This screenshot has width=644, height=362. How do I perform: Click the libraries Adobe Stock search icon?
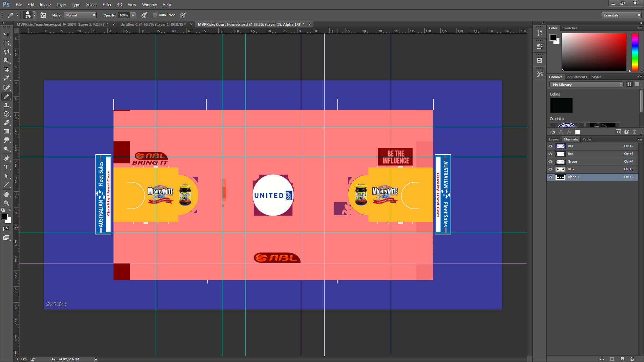click(x=618, y=132)
